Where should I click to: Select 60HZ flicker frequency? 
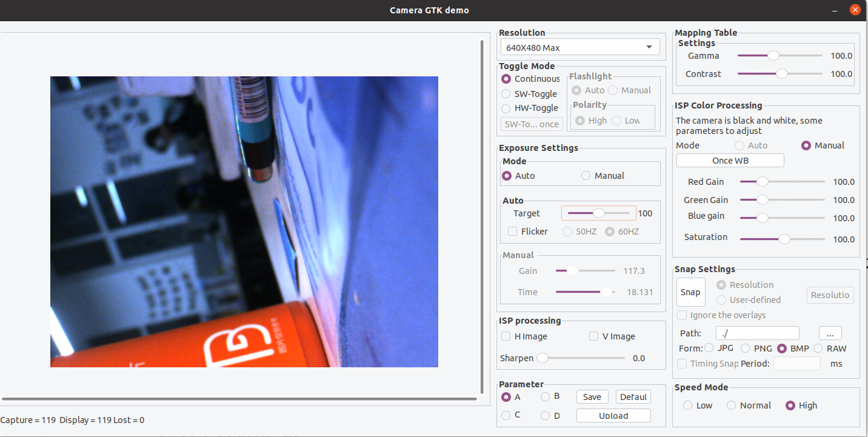point(610,232)
